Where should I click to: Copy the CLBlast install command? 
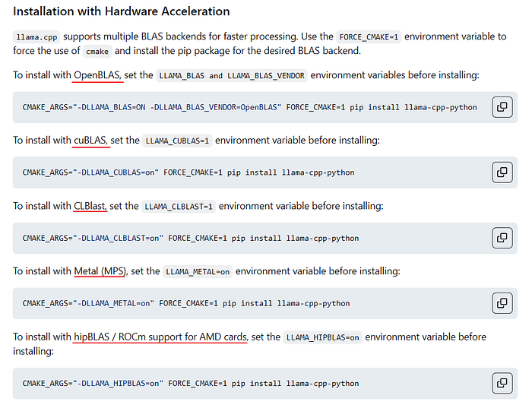pos(502,238)
